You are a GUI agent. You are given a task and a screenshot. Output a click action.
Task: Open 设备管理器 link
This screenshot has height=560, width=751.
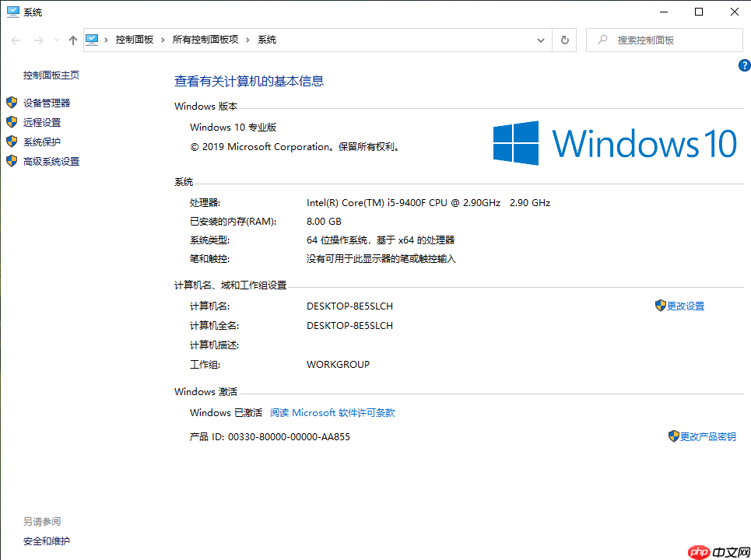(47, 103)
